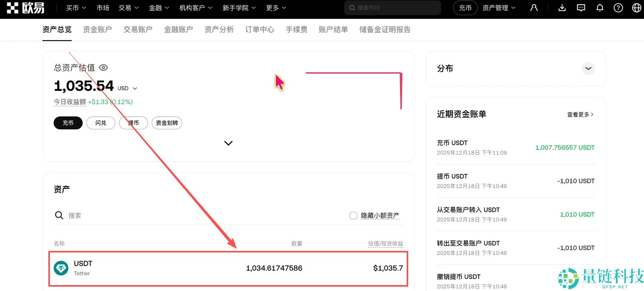Expand the 分布 panel chevron
Screen dimensions: 644x291
click(588, 68)
